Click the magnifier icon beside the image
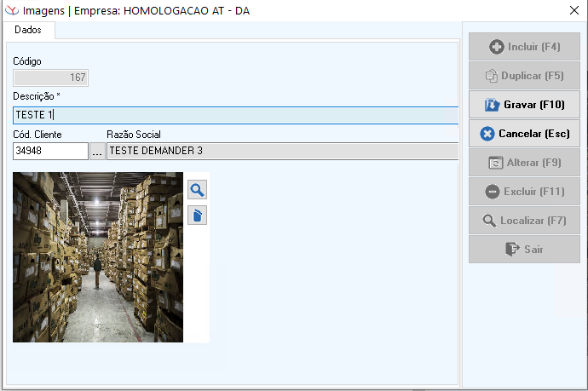 point(197,190)
